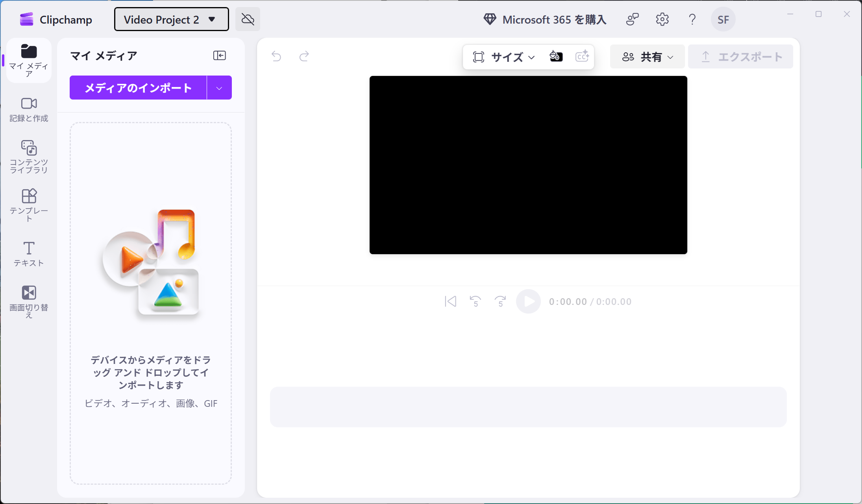Click the empty timeline track area

pyautogui.click(x=528, y=407)
